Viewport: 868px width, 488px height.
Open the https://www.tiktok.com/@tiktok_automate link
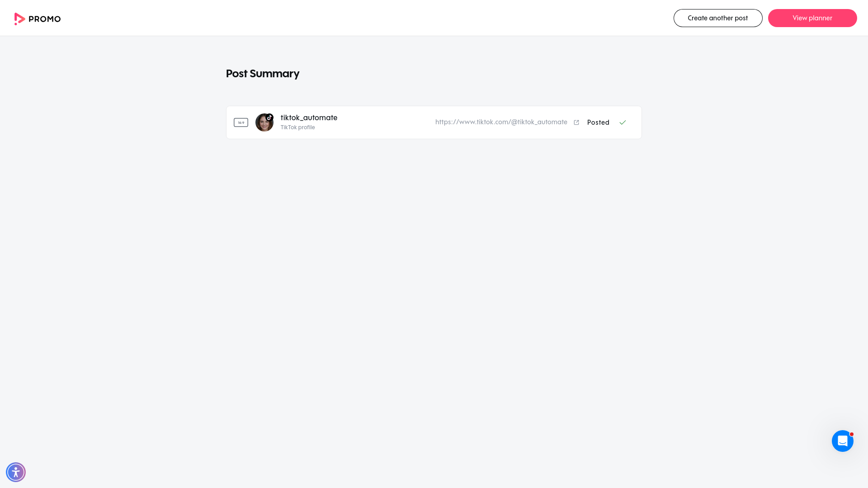(501, 122)
